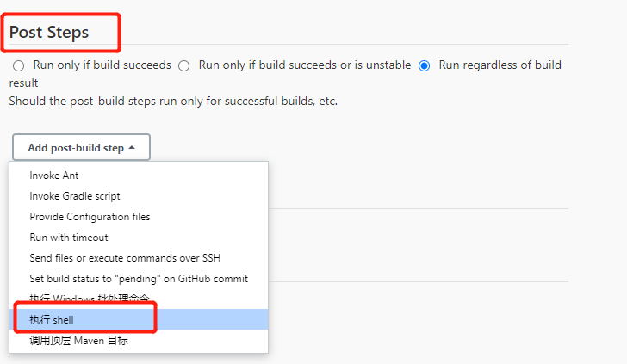The height and width of the screenshot is (364, 627).
Task: Choose the 'succeeds or is unstable' radio button
Action: [184, 65]
